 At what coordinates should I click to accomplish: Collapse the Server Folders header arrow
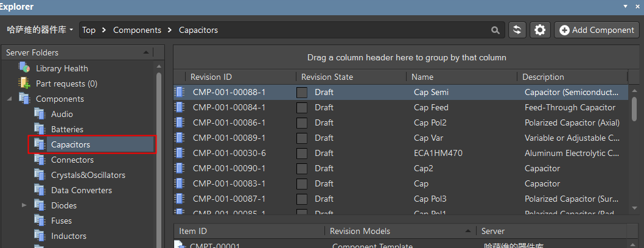(x=146, y=52)
